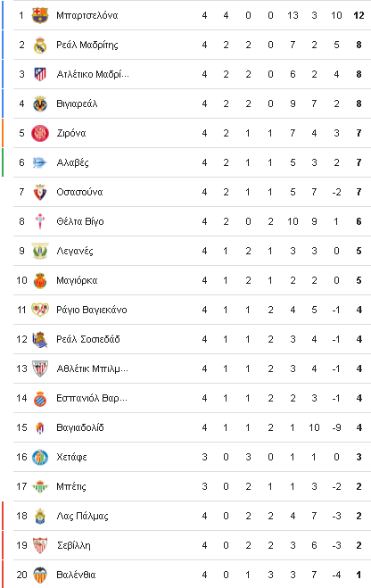
Task: Select the Atlético Madrid badge icon
Action: 40,74
